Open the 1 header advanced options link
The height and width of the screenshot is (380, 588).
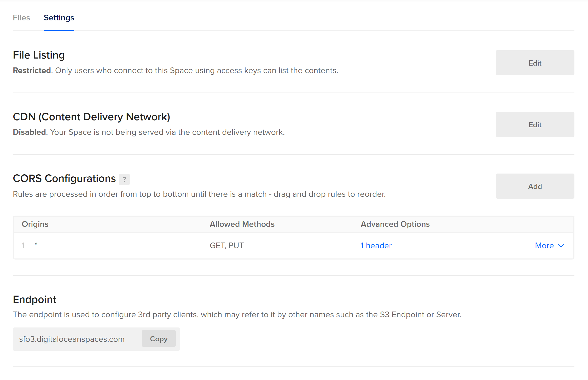pos(376,245)
